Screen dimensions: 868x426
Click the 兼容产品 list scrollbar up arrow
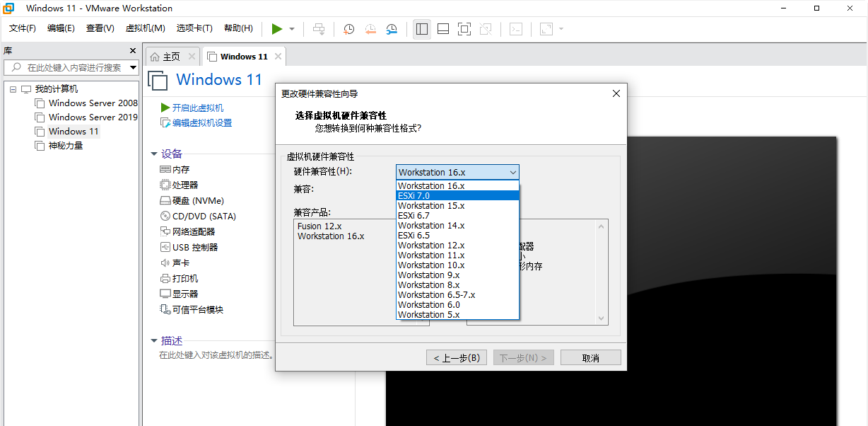pos(600,226)
